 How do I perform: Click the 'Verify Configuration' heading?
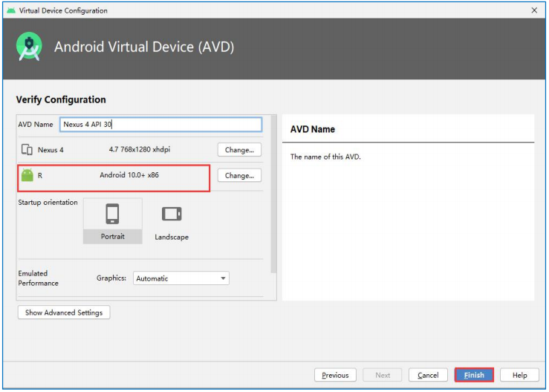tap(61, 99)
